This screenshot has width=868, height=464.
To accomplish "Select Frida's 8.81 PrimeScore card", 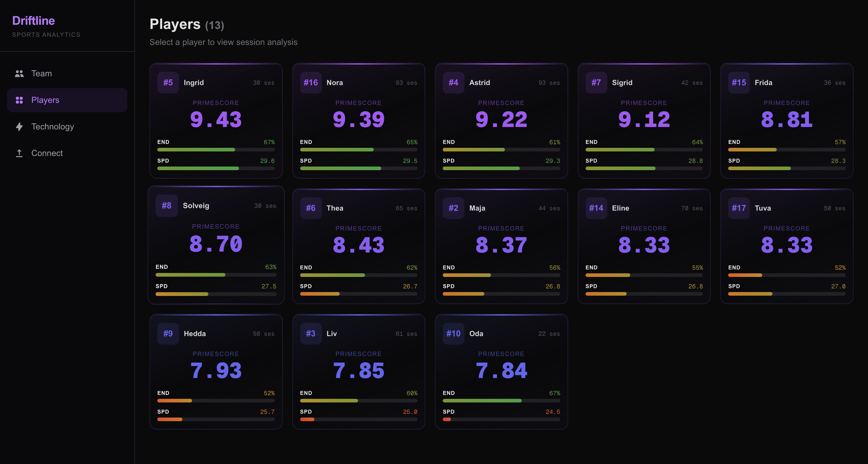I will pos(786,120).
